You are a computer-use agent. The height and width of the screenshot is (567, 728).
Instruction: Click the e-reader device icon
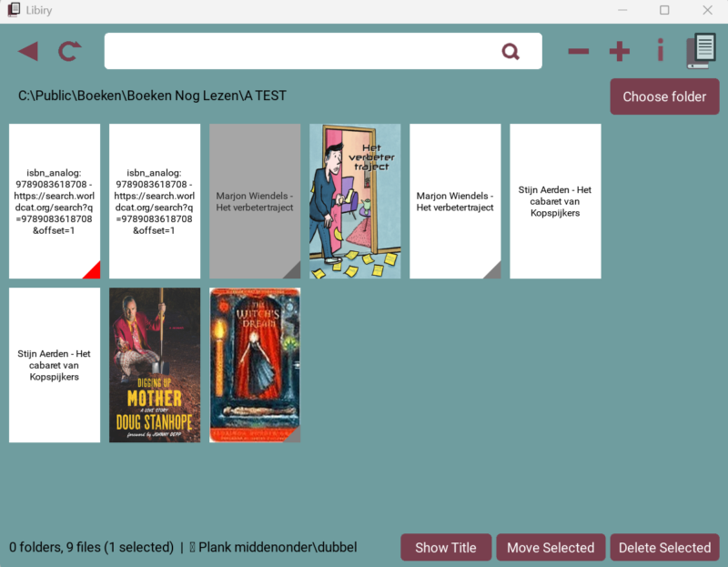point(701,51)
